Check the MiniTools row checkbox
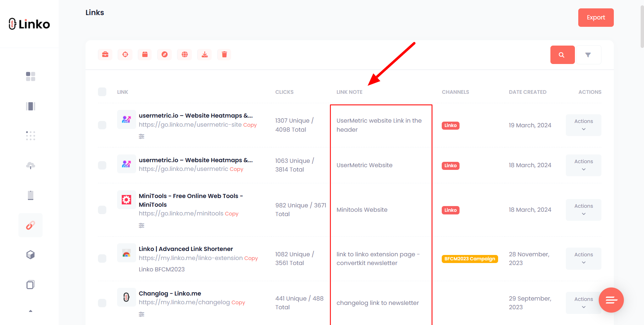The image size is (644, 325). pyautogui.click(x=102, y=210)
